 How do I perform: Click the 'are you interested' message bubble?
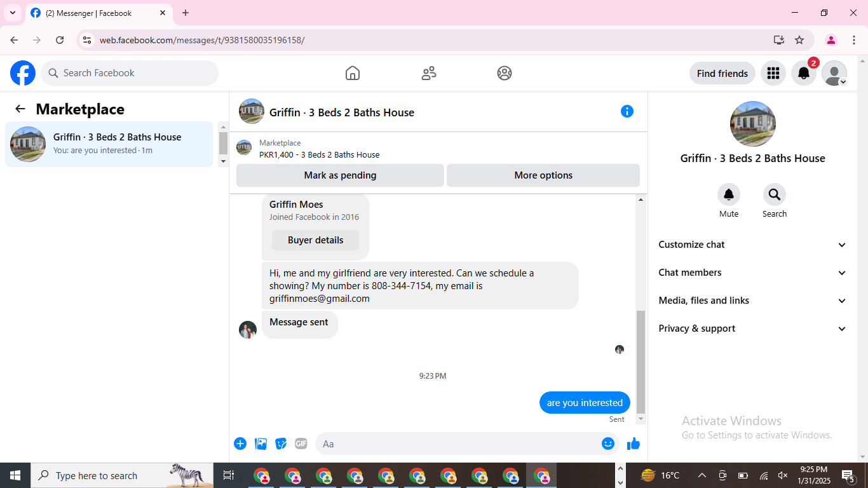[x=585, y=403]
